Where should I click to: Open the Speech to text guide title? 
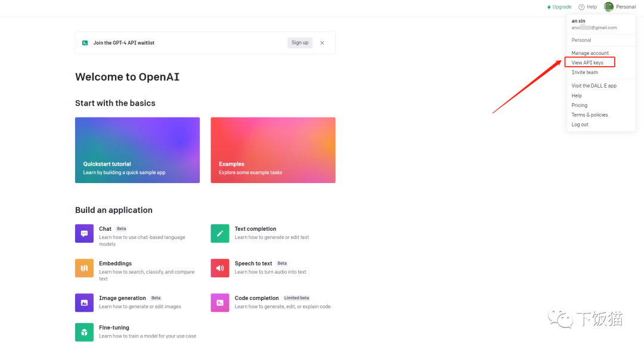coord(253,263)
